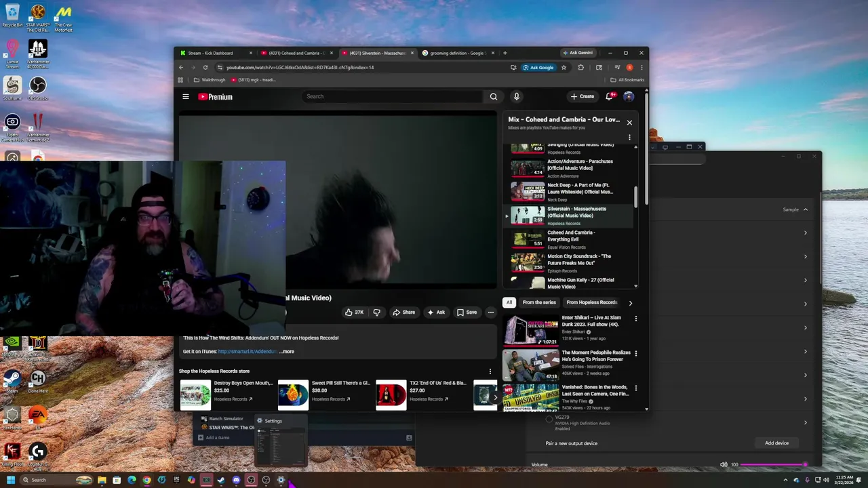This screenshot has height=488, width=868.
Task: Click the Windows Start button
Action: click(10, 480)
